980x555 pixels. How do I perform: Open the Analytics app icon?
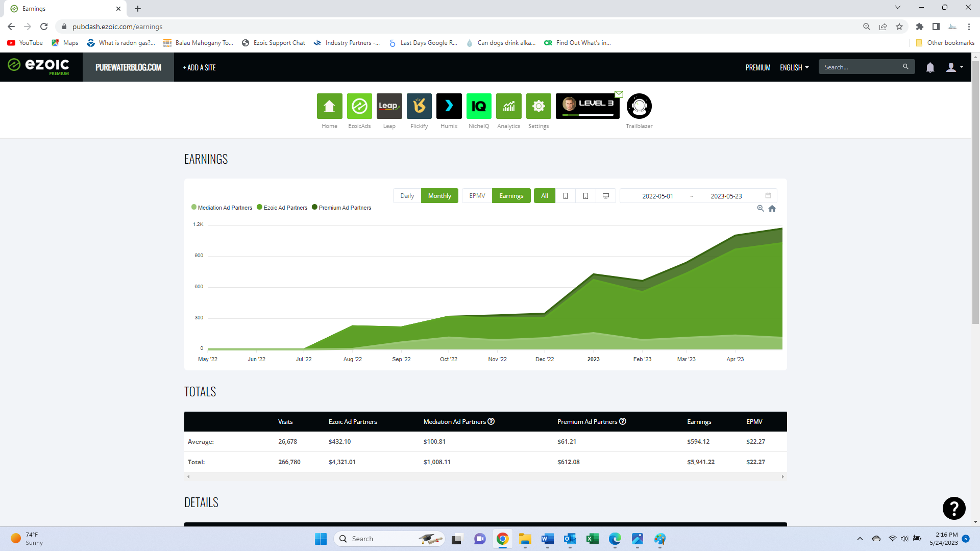(x=509, y=106)
